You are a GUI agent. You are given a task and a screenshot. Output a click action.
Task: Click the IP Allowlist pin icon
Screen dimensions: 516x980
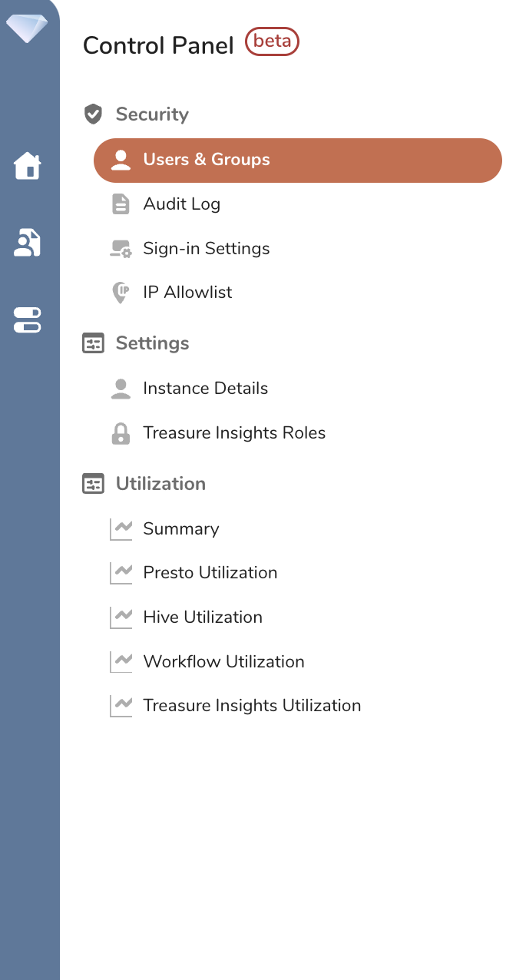[x=121, y=293]
